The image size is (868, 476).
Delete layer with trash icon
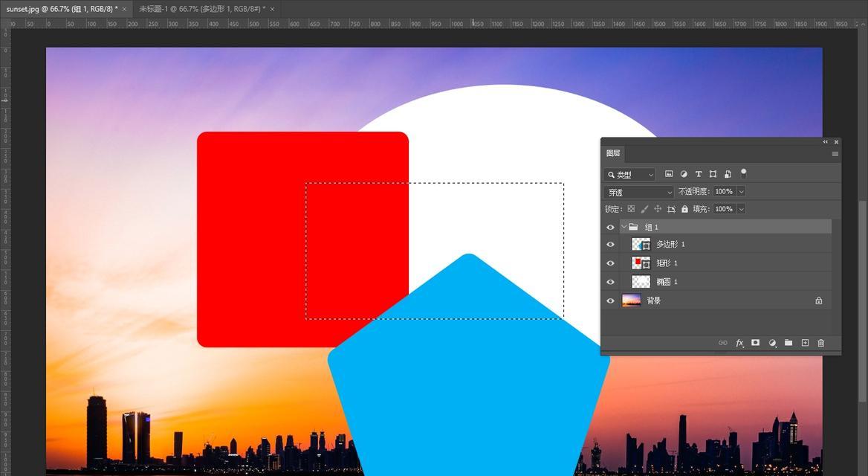[821, 343]
